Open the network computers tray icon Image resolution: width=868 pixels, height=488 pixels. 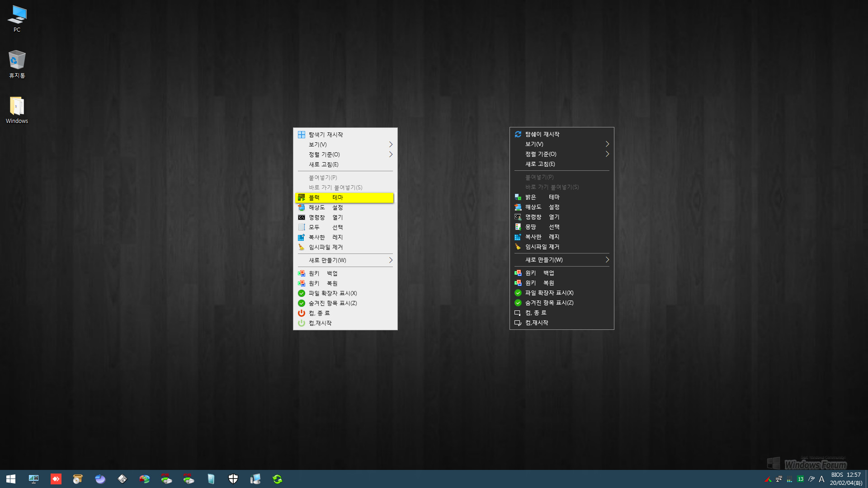pyautogui.click(x=778, y=479)
